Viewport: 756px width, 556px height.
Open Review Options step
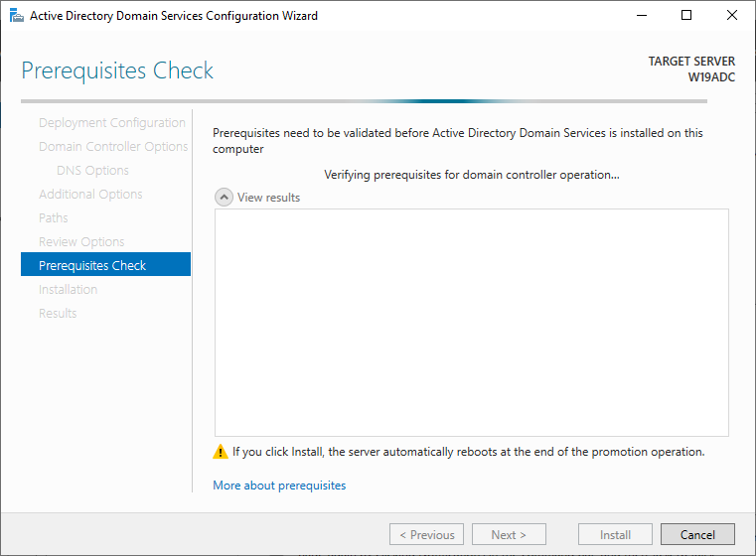coord(81,242)
